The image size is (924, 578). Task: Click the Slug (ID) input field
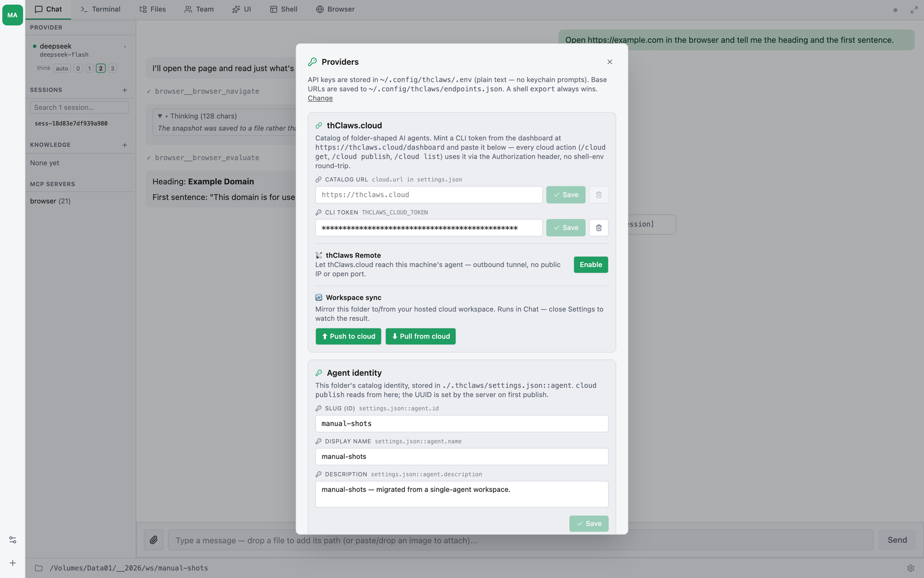pos(462,424)
